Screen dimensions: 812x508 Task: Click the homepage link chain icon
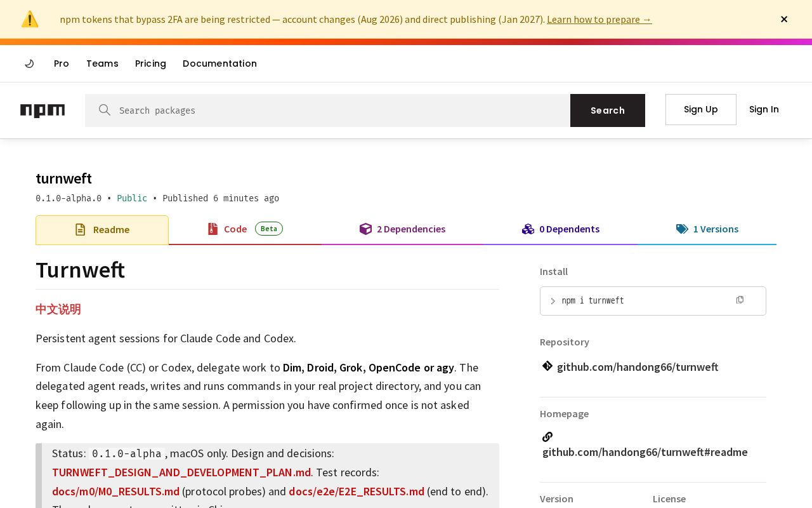click(547, 436)
